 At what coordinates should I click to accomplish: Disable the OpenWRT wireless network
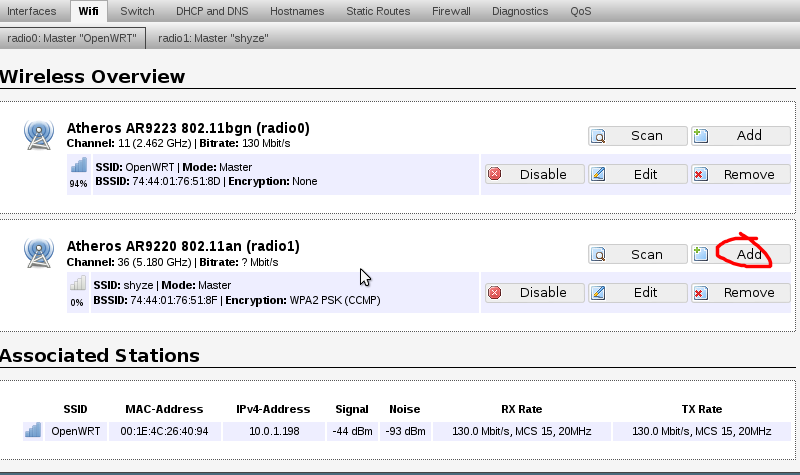[x=535, y=174]
